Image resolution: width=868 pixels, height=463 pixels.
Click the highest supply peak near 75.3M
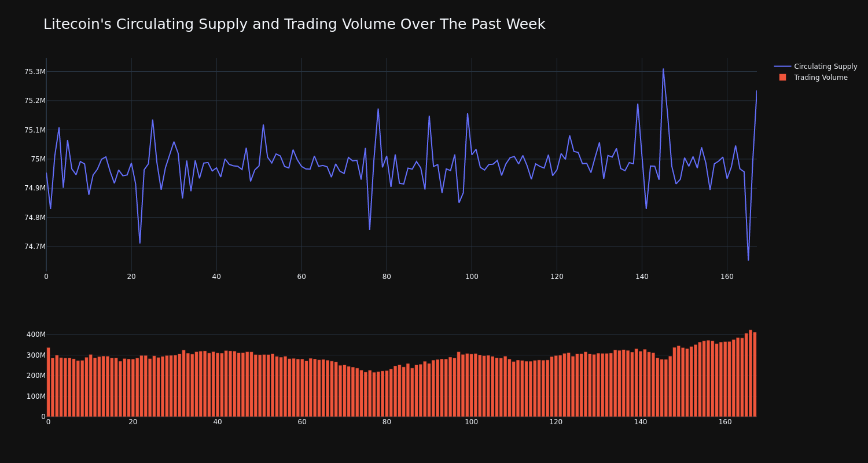[x=663, y=69]
